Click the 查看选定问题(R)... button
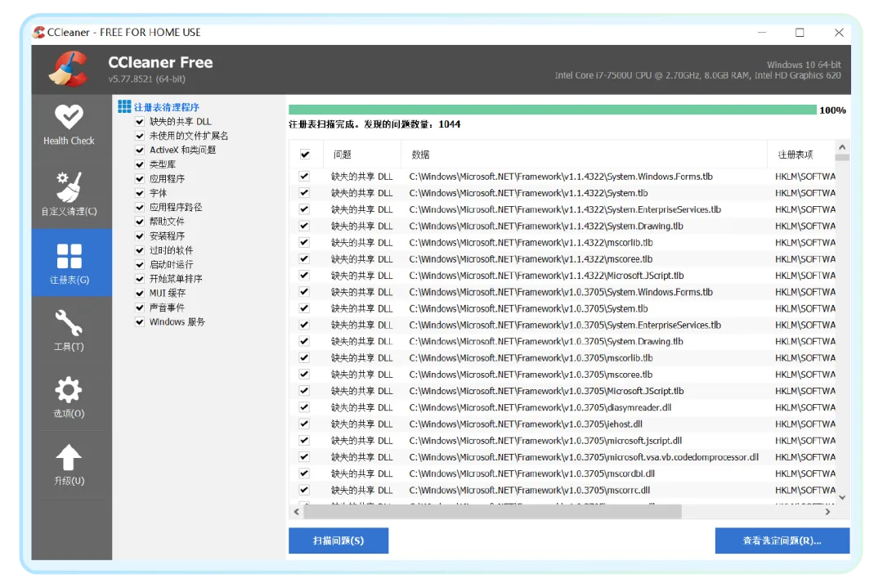This screenshot has width=883, height=588. click(x=782, y=541)
